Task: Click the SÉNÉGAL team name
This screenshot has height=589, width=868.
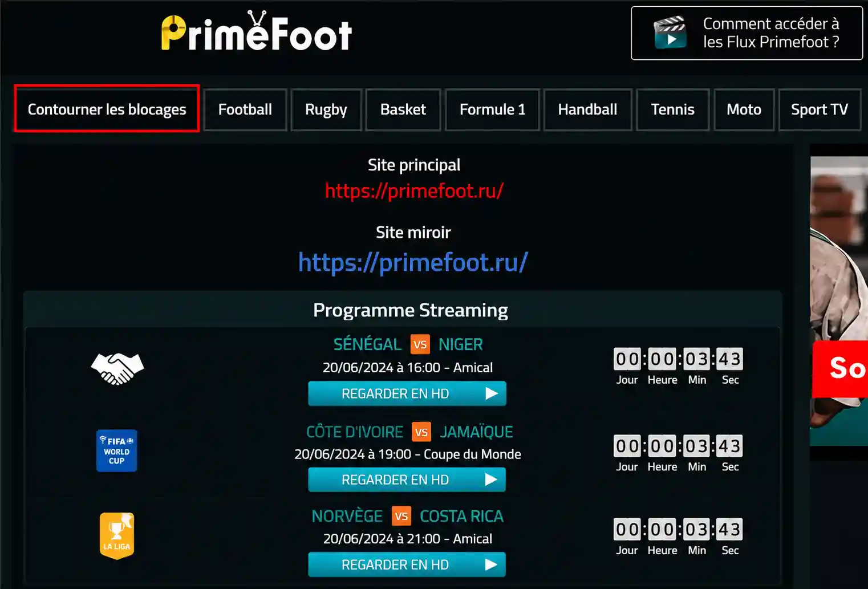Action: (x=367, y=344)
